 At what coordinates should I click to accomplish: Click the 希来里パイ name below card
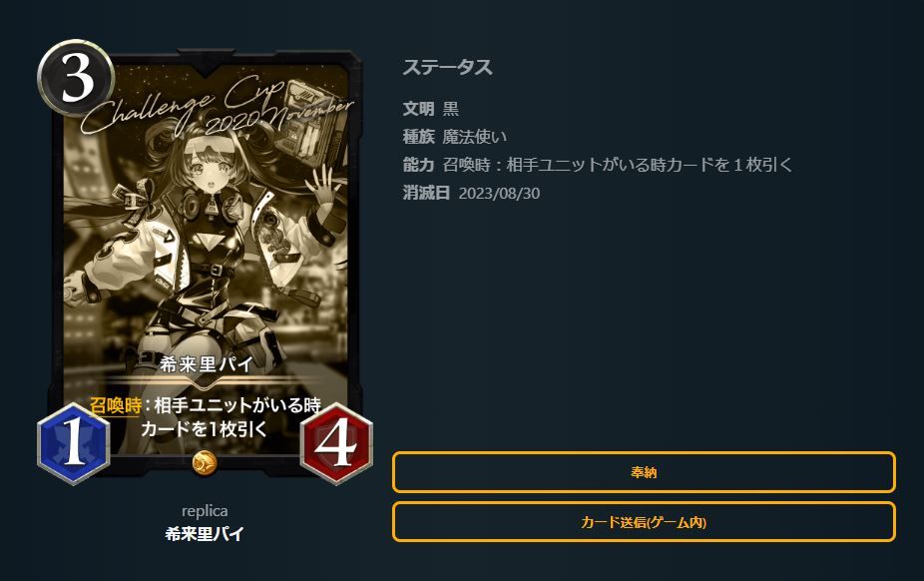[205, 534]
